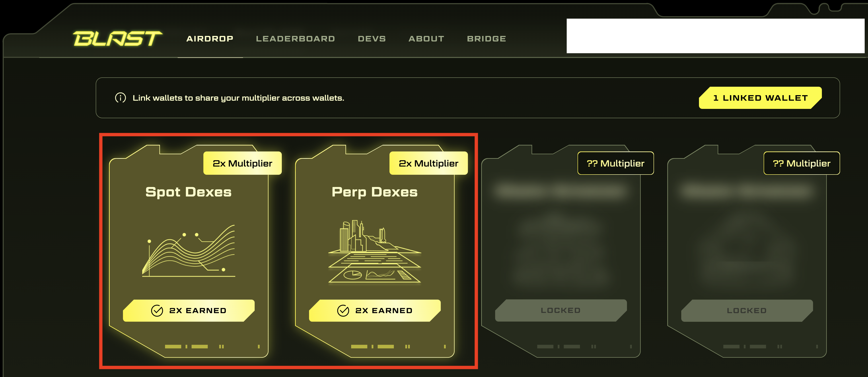Open the Airdrop tab
The height and width of the screenshot is (377, 868).
210,39
